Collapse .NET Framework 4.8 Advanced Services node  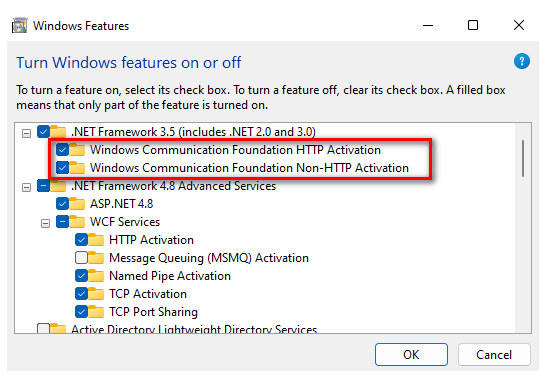(26, 187)
